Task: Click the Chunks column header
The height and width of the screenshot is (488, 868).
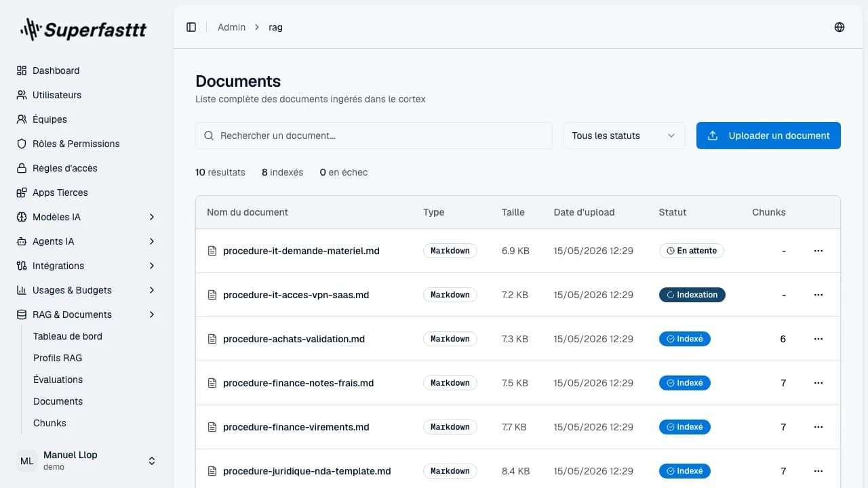Action: tap(769, 212)
